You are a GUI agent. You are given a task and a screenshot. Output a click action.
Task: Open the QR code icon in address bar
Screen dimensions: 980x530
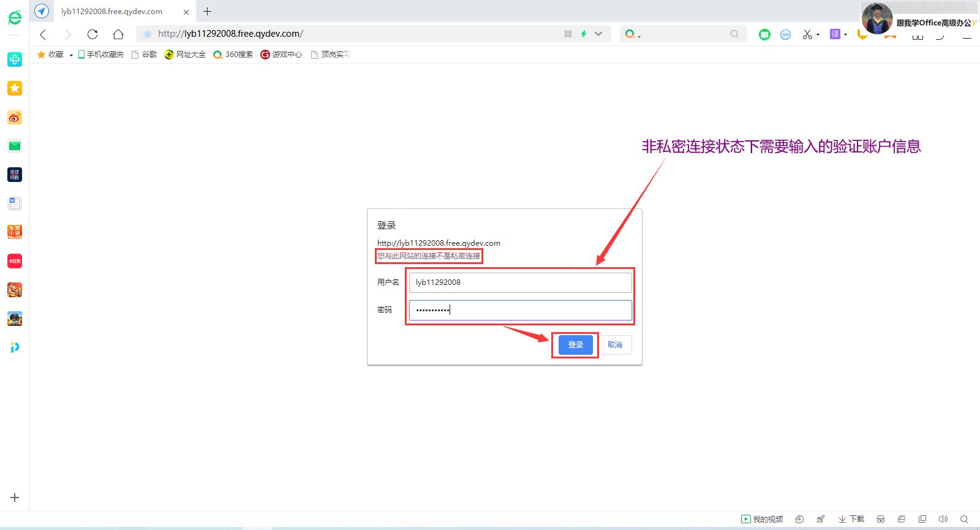click(568, 34)
